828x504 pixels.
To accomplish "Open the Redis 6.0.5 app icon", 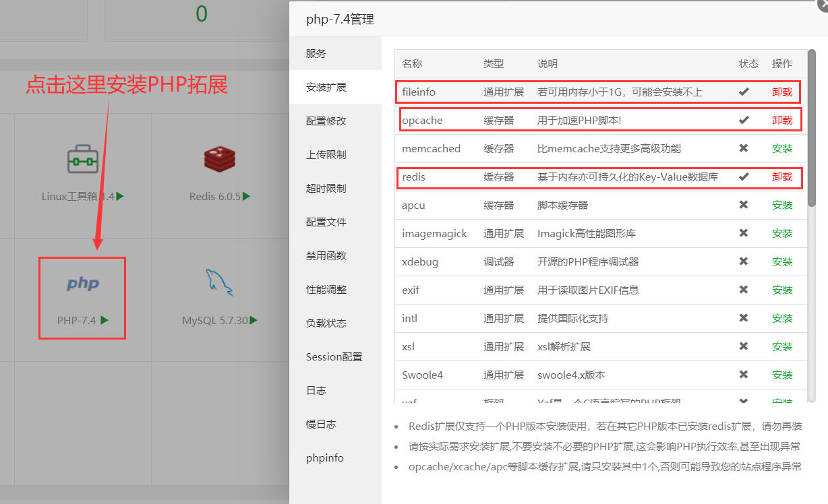I will 219,160.
